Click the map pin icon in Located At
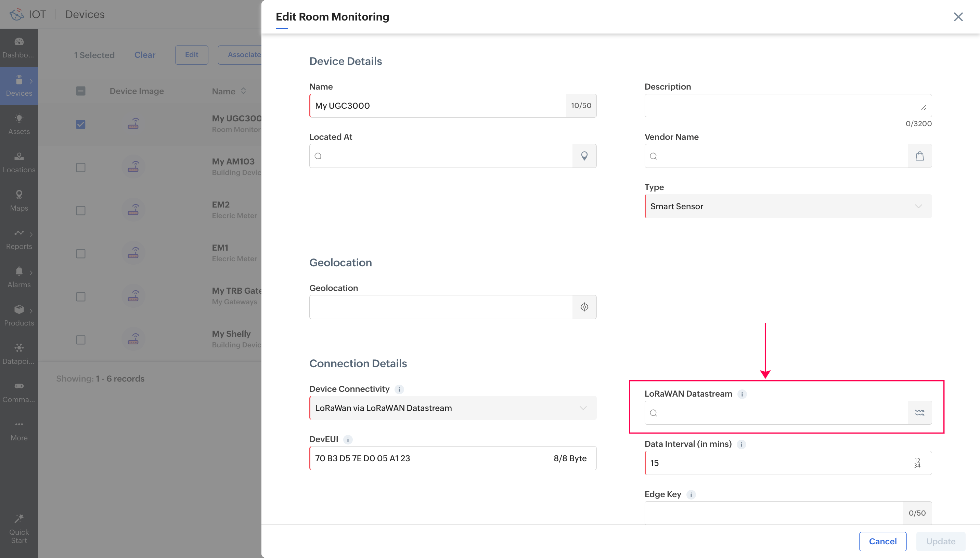 [x=584, y=156]
